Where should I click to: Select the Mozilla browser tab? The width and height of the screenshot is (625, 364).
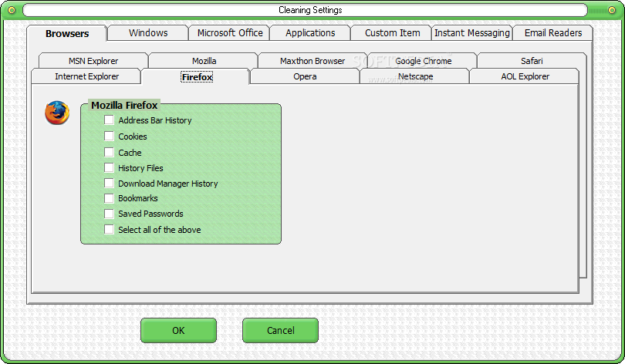point(204,61)
